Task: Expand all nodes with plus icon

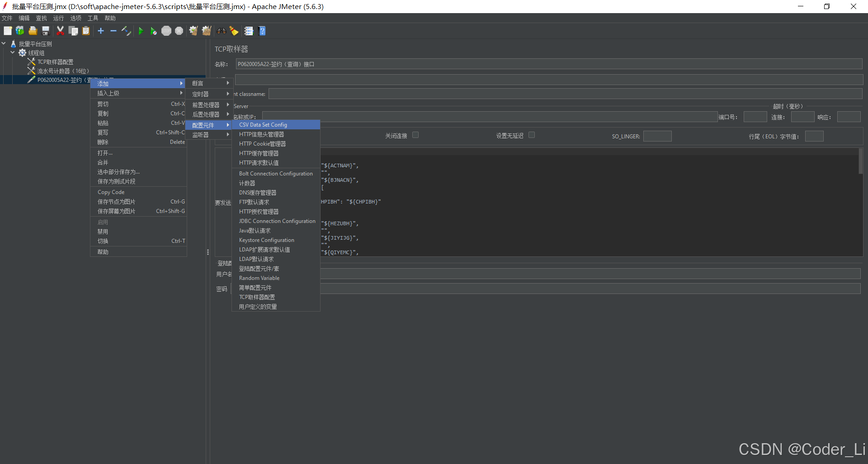Action: point(101,31)
